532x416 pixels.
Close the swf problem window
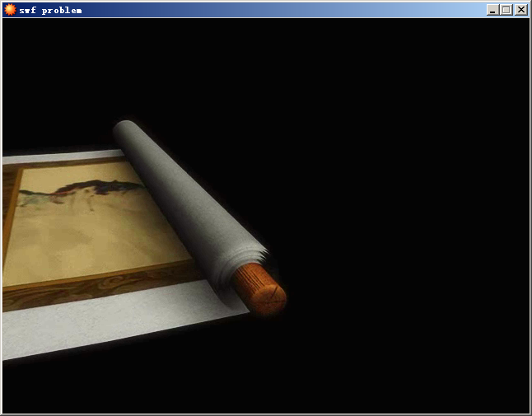coord(520,10)
